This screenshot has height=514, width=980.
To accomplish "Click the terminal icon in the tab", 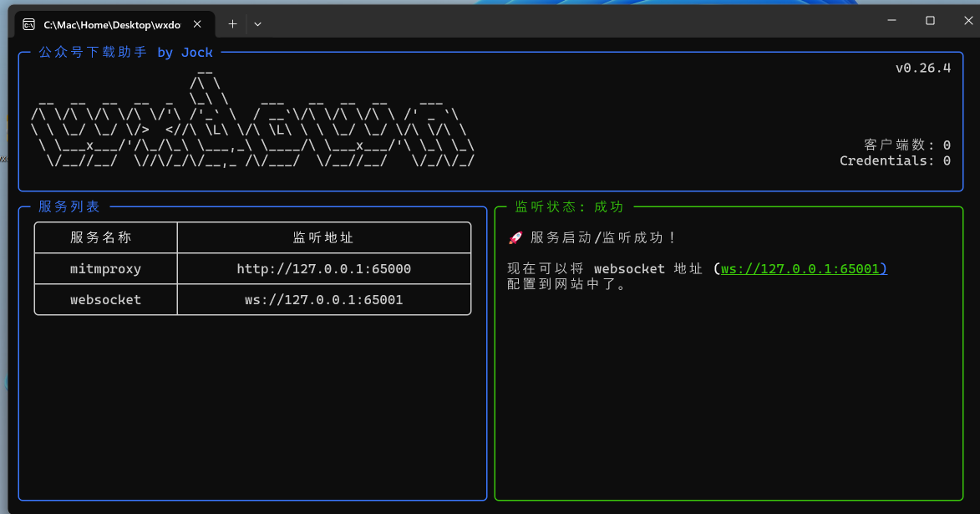I will (28, 24).
